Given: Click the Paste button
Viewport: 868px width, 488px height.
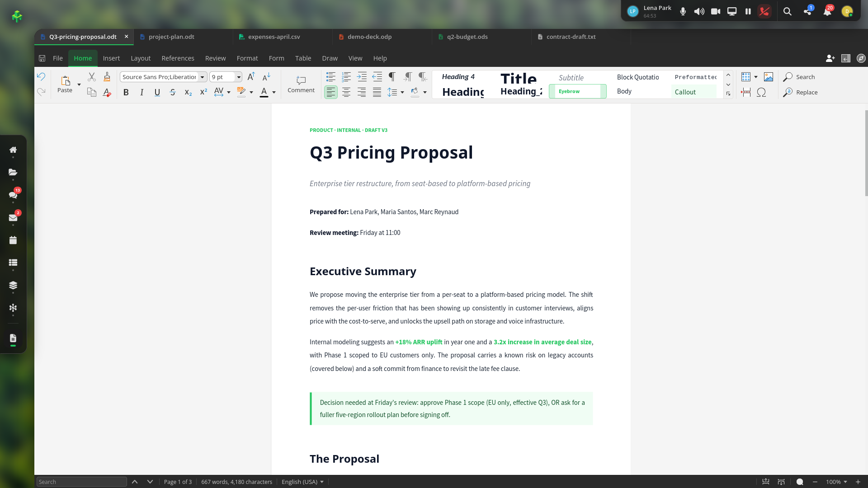Looking at the screenshot, I should tap(65, 84).
